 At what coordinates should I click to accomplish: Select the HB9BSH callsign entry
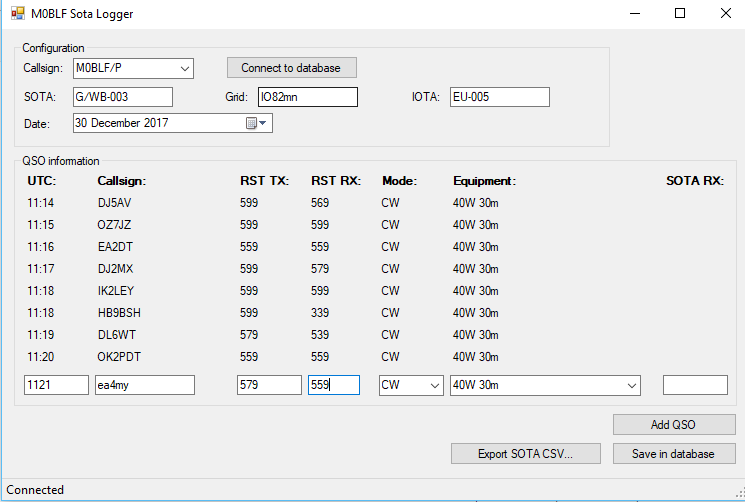click(x=119, y=313)
